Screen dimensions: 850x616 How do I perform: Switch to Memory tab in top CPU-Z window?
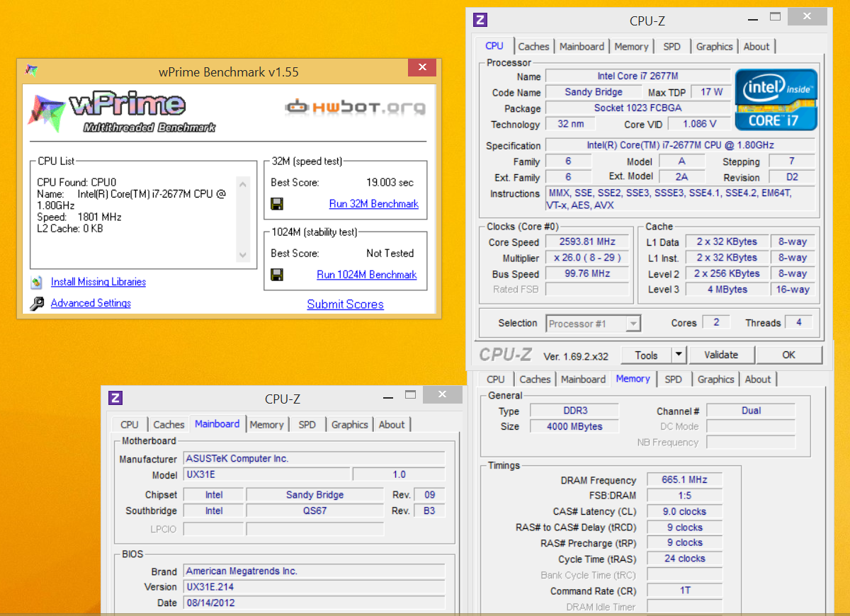[631, 47]
